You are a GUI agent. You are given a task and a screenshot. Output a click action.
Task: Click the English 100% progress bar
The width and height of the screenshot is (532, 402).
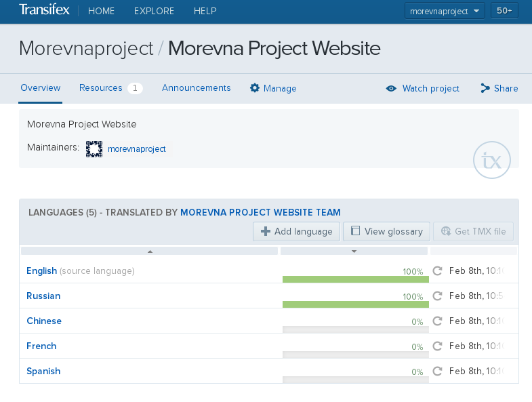tap(356, 279)
